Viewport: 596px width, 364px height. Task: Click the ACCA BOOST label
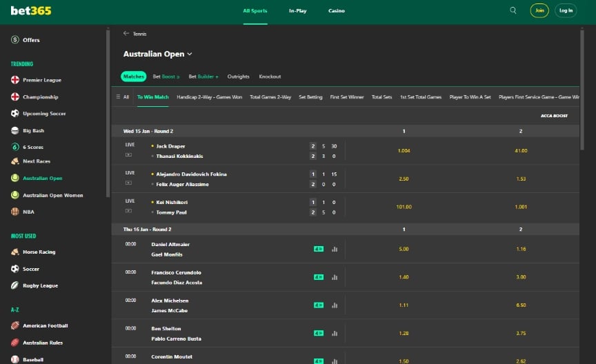[554, 116]
